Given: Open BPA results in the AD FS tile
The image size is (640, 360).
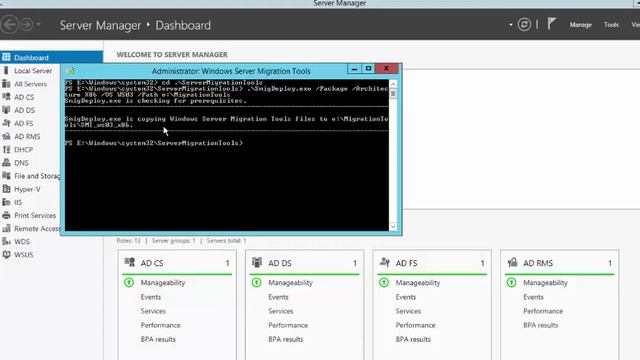Looking at the screenshot, I should coord(413,339).
